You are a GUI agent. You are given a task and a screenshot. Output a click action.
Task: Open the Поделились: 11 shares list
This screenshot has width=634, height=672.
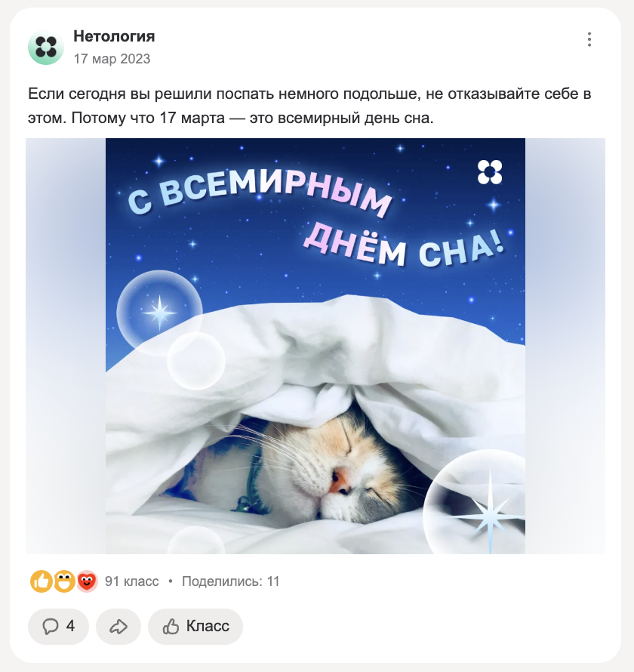tap(230, 581)
